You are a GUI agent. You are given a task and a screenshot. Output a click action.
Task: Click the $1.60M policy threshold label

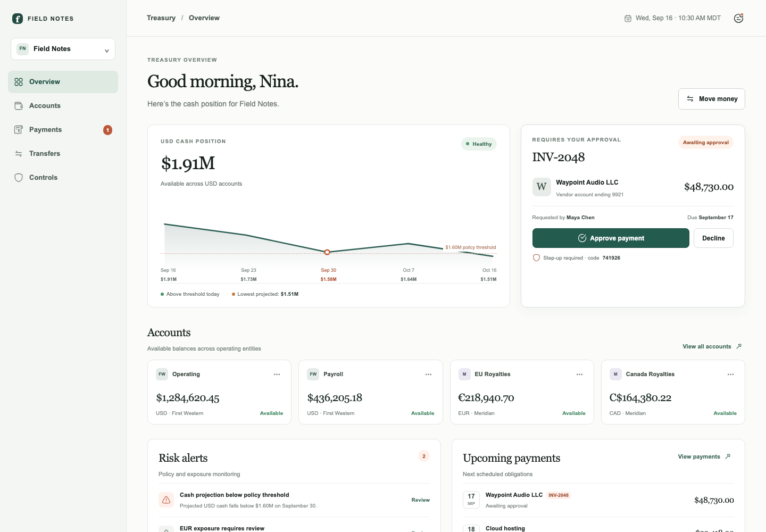(471, 247)
